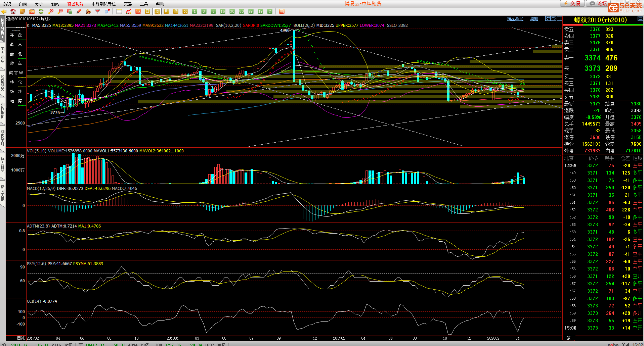This screenshot has width=644, height=346.
Task: Open the 系统 menu
Action: tap(7, 4)
